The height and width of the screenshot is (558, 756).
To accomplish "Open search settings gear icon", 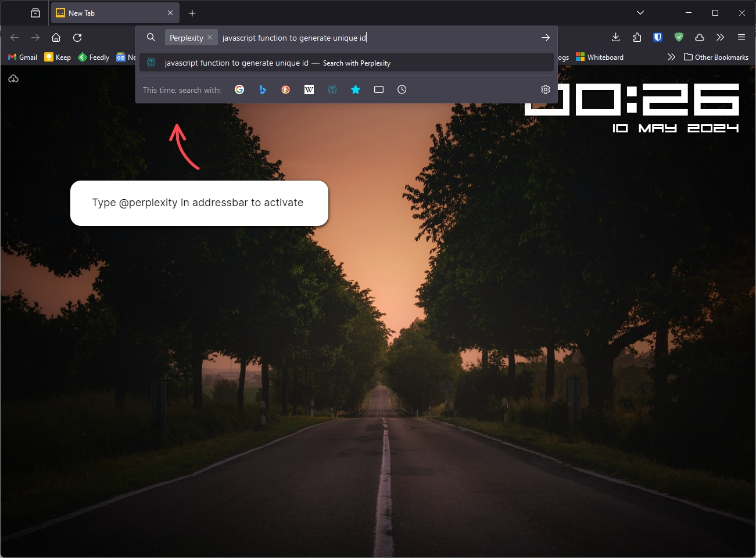I will [x=546, y=89].
